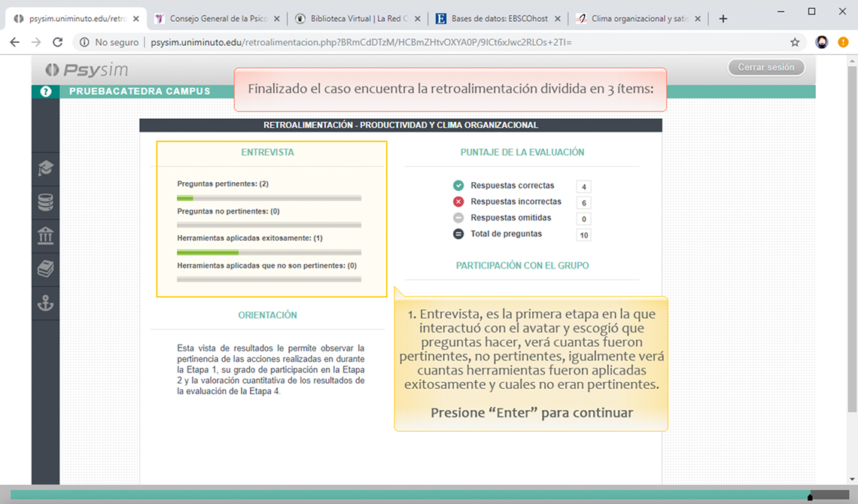Click the address bar URL
Image resolution: width=858 pixels, height=504 pixels.
361,42
